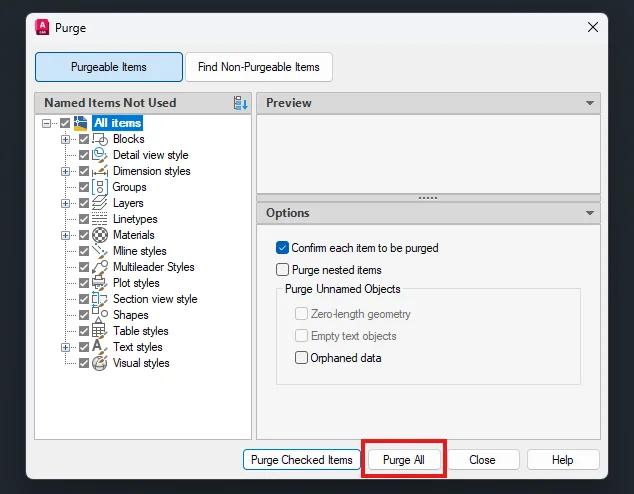Toggle the tree sort icon in header
The width and height of the screenshot is (634, 494).
click(240, 103)
